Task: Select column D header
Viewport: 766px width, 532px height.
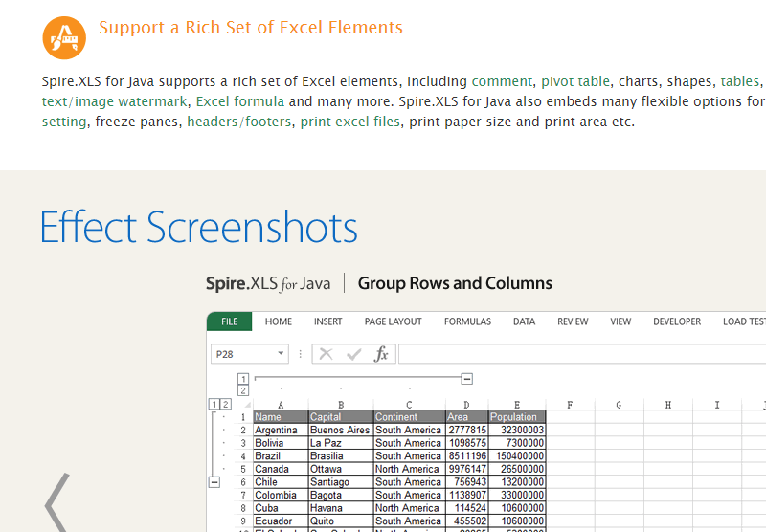Action: pos(466,405)
